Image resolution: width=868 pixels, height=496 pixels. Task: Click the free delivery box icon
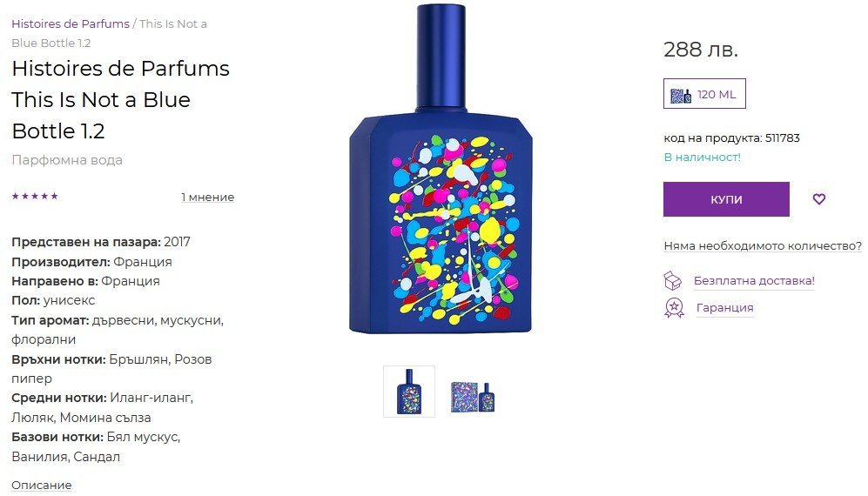click(x=673, y=281)
